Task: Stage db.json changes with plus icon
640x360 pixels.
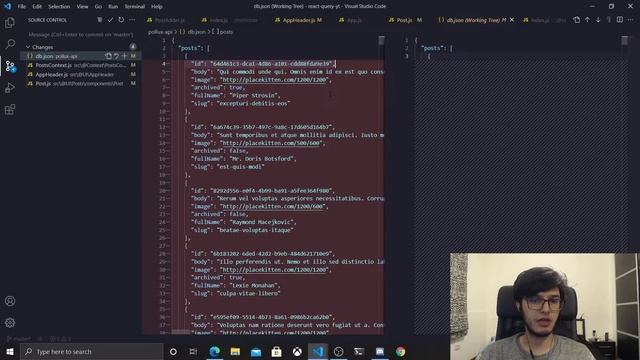Action: pos(124,56)
